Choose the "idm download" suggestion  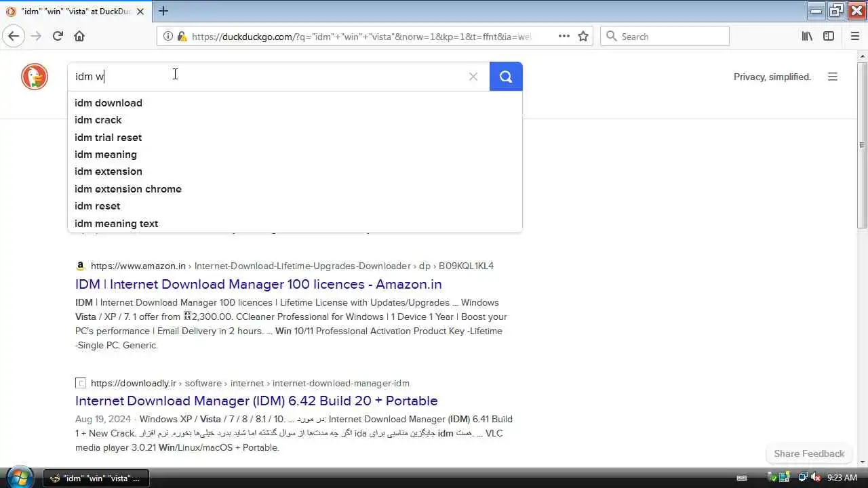[x=295, y=103]
